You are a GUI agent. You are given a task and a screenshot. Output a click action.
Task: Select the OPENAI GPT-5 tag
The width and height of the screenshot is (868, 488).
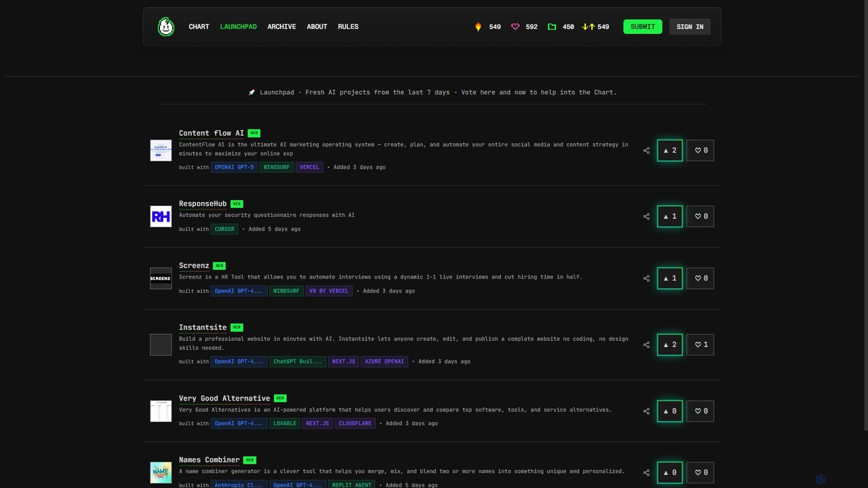click(x=234, y=167)
